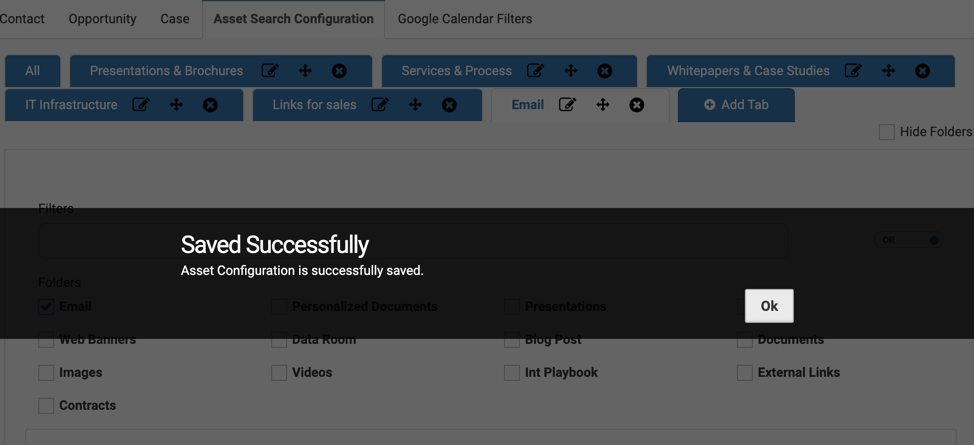Click move handle on Services & Process tab
974x445 pixels.
click(x=570, y=71)
